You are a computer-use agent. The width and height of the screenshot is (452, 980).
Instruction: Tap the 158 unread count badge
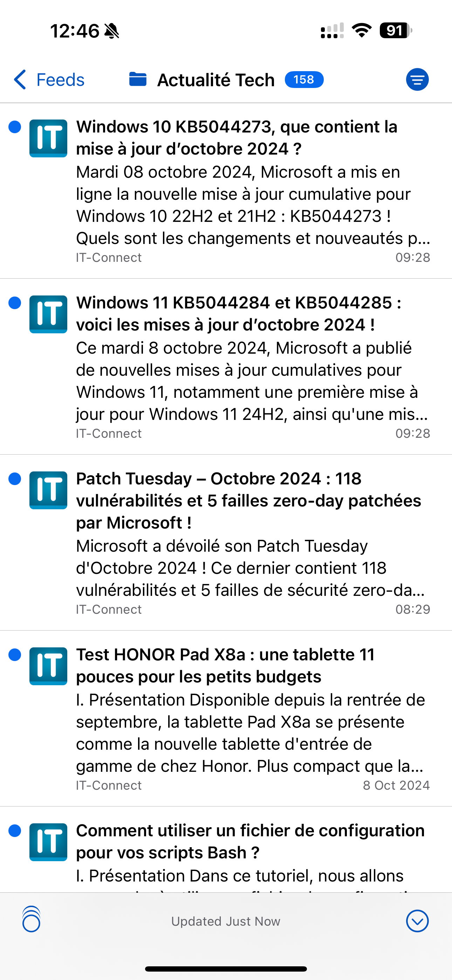tap(304, 80)
